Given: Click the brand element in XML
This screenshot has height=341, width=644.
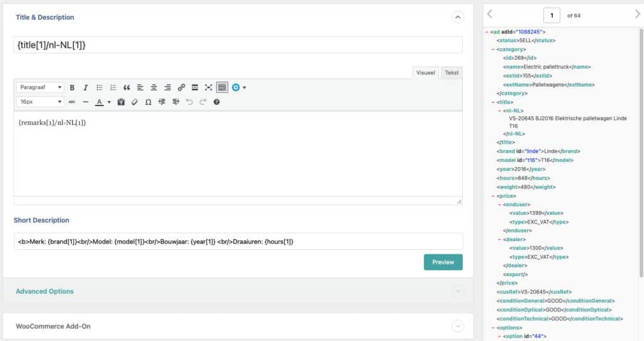Looking at the screenshot, I should click(538, 151).
